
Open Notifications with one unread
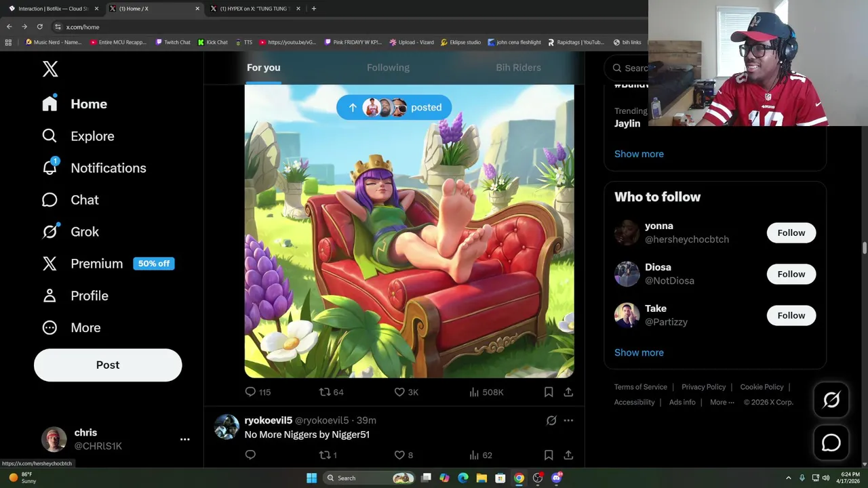point(94,167)
